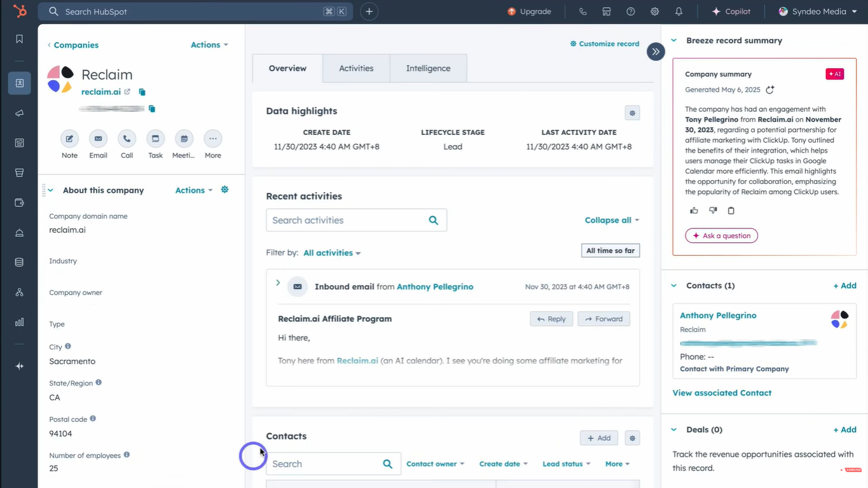868x488 pixels.
Task: Click the Ask a question button
Action: click(x=721, y=235)
